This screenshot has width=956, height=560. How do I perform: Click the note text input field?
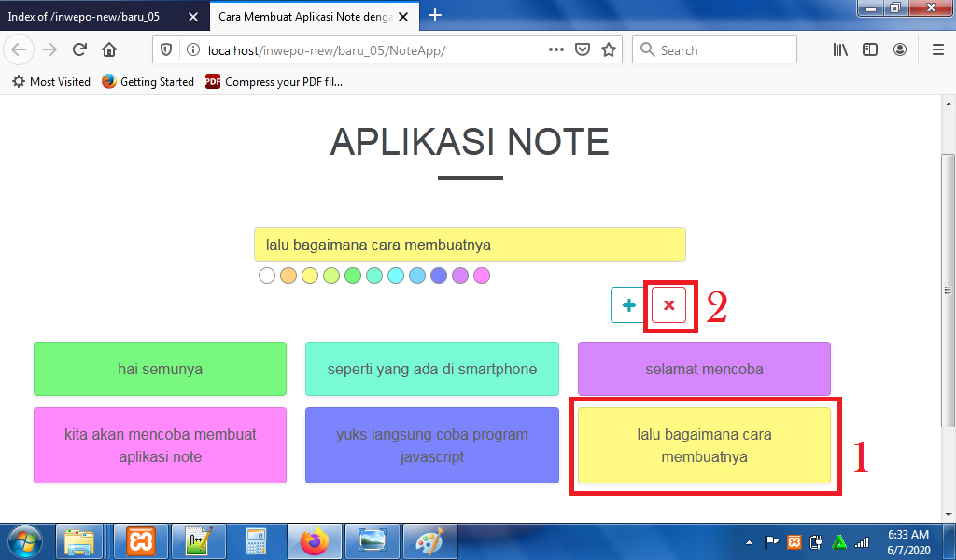tap(470, 245)
